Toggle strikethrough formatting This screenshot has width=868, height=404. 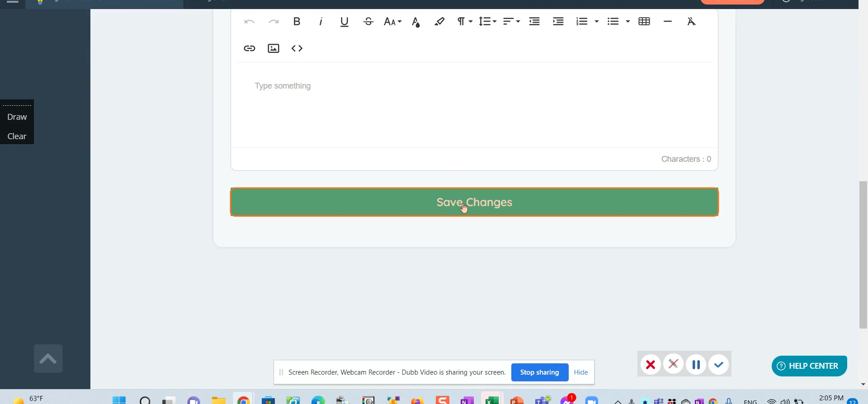point(368,21)
